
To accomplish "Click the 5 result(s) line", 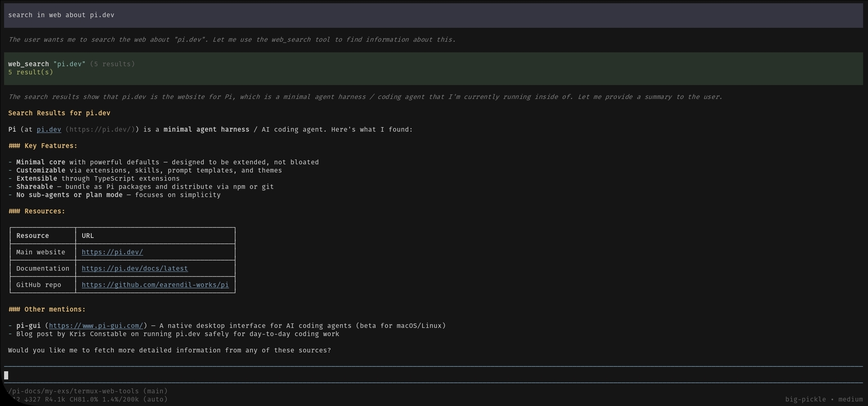I will [x=31, y=72].
